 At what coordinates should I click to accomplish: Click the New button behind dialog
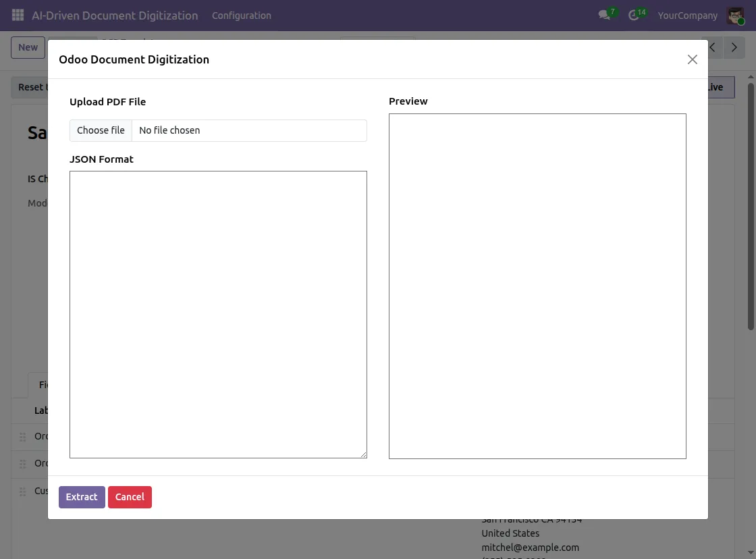click(x=28, y=47)
